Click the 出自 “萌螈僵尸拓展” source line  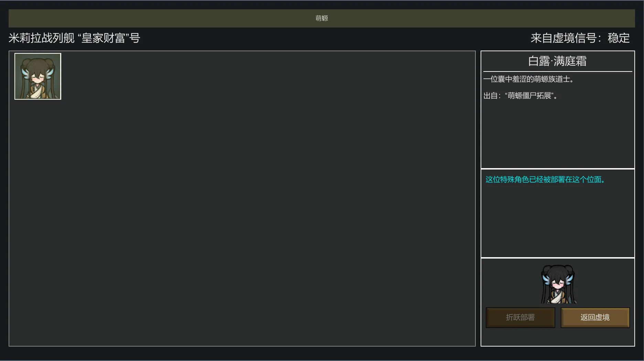coord(521,96)
